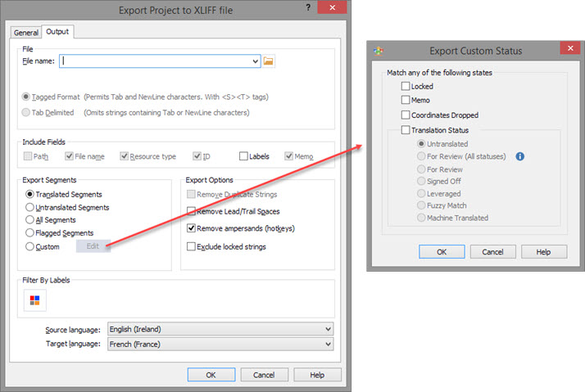Select the Signed Off radio button
Screen dimensions: 585x392
click(421, 181)
